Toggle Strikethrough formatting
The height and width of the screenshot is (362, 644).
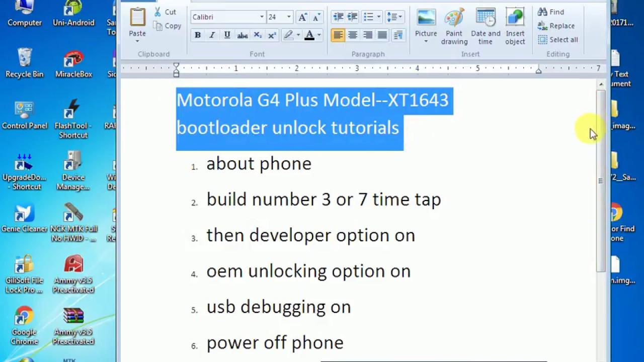coord(243,35)
